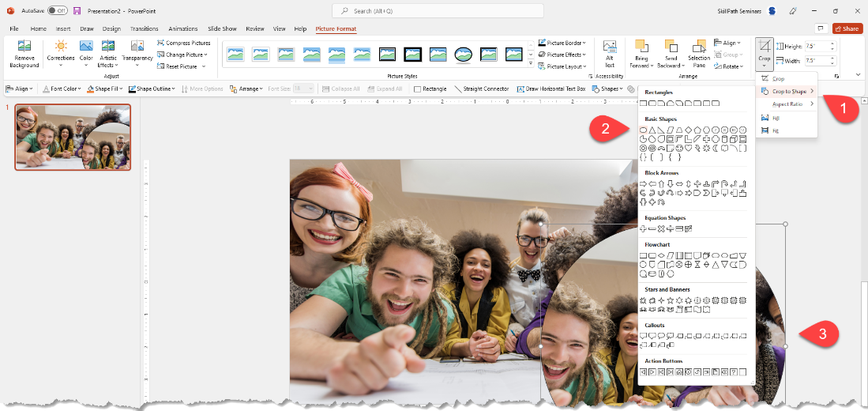This screenshot has height=411, width=868.
Task: Open Reset Picture dropdown arrow
Action: 204,66
